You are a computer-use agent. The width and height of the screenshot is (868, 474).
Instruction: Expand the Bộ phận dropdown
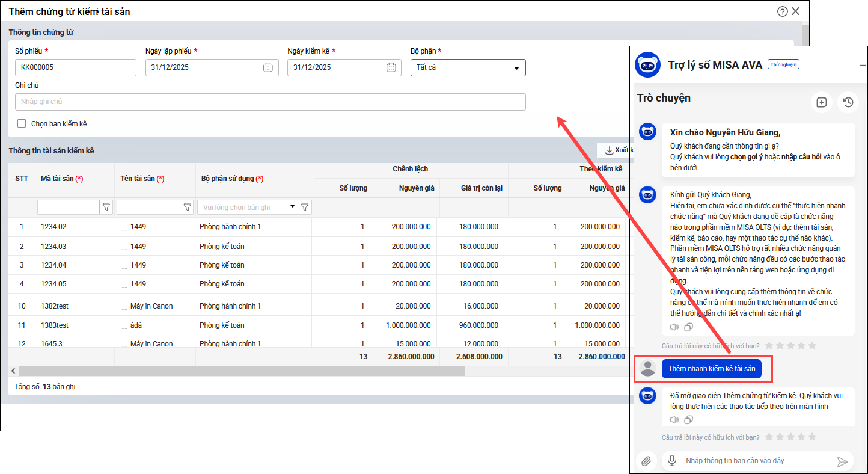[x=516, y=68]
